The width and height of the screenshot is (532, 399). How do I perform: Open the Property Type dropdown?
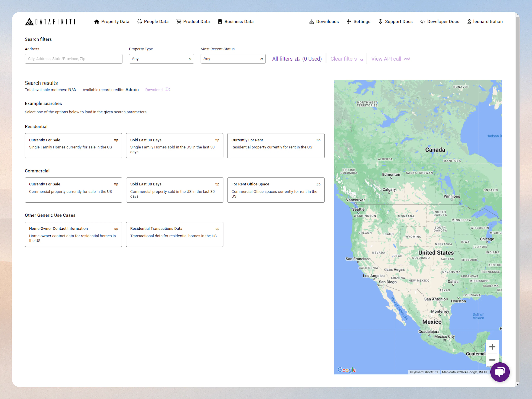click(x=161, y=59)
